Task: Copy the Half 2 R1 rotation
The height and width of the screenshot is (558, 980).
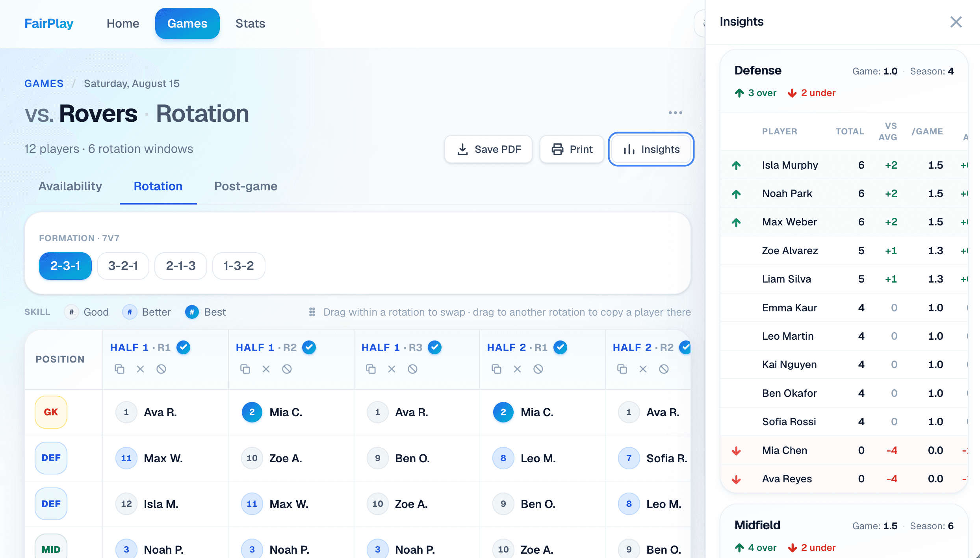Action: click(496, 369)
